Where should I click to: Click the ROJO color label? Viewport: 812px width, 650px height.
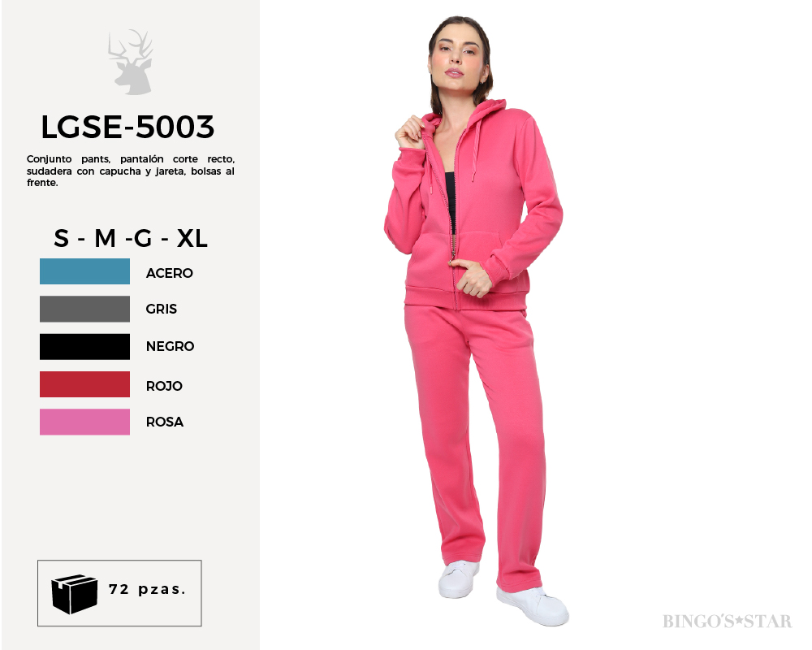164,386
